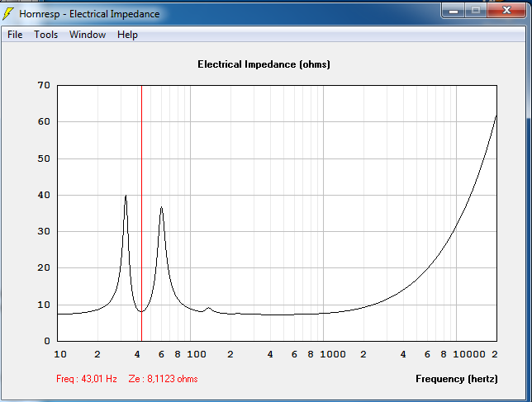Click the first impedance peak near 40 ohms
532x402 pixels.
click(126, 196)
